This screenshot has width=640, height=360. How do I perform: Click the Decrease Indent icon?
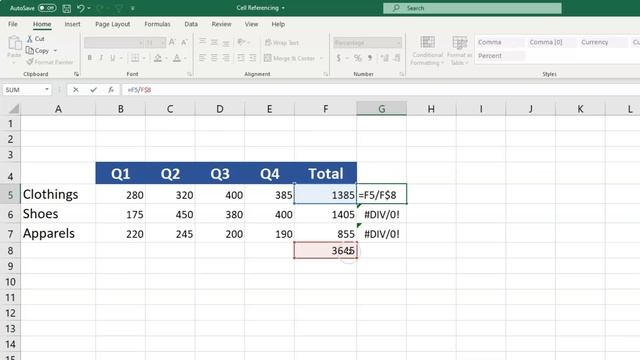click(241, 58)
